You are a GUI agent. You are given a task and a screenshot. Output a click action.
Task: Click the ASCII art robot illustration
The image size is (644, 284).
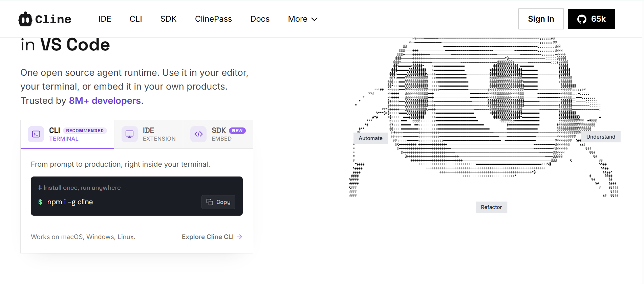[484, 117]
